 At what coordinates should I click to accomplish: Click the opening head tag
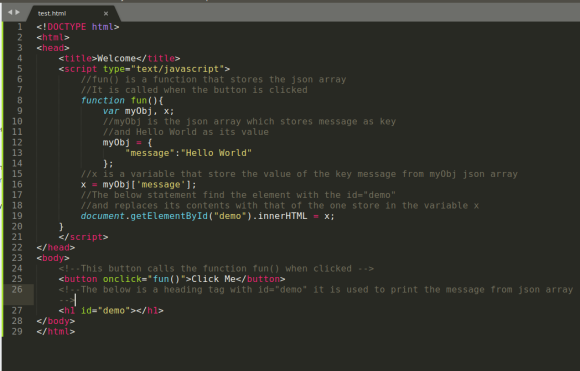(53, 48)
